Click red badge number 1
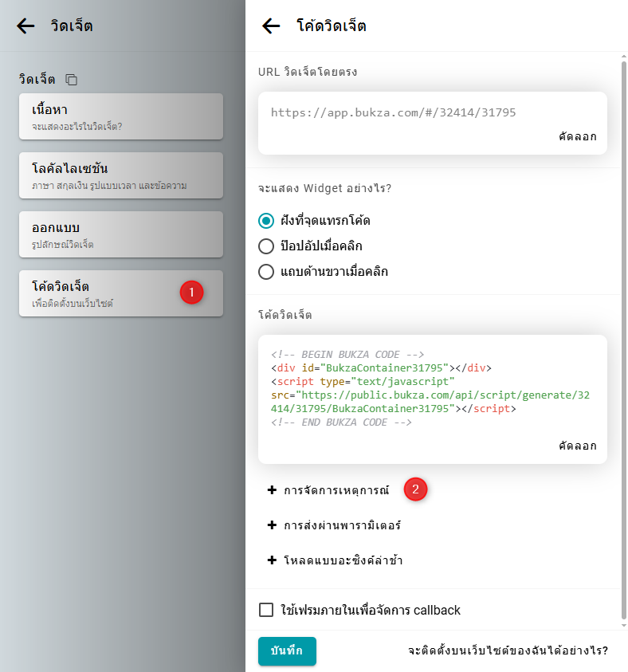The image size is (628, 672). pos(191,293)
